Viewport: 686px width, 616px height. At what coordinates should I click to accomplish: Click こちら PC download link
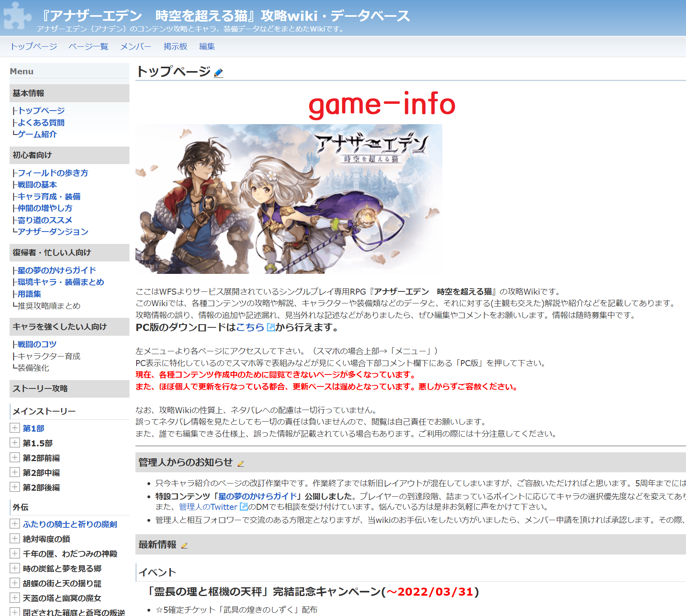[x=250, y=327]
